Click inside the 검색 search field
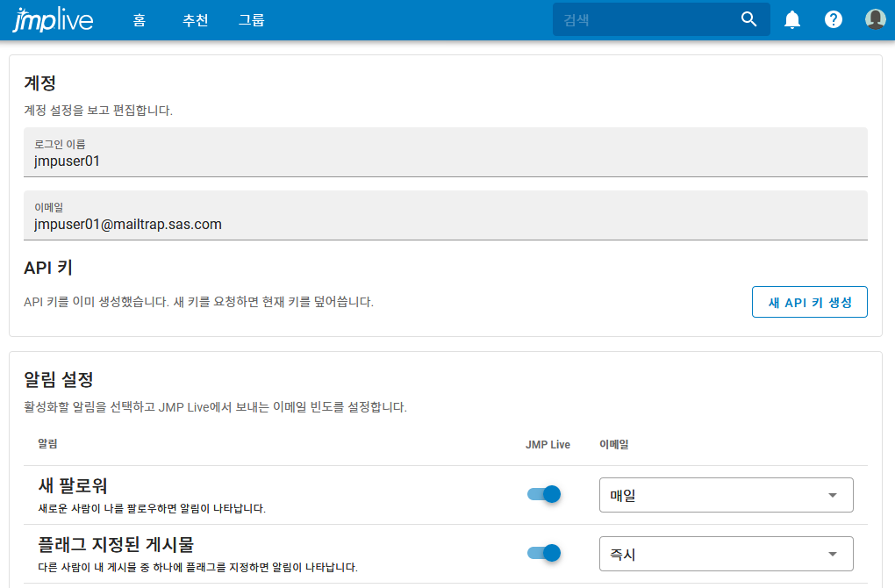Viewport: 895px width, 588px height. coord(649,18)
